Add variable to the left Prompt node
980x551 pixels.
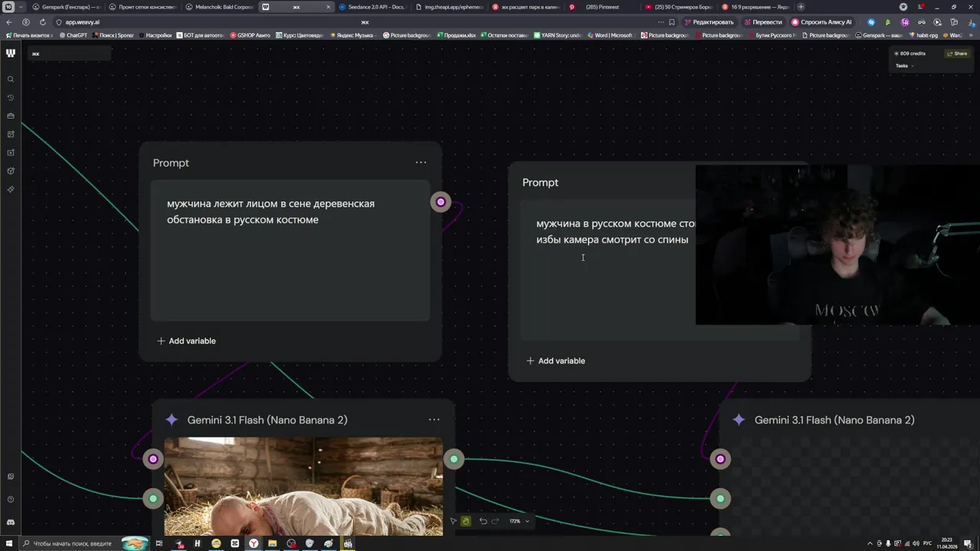tap(186, 341)
